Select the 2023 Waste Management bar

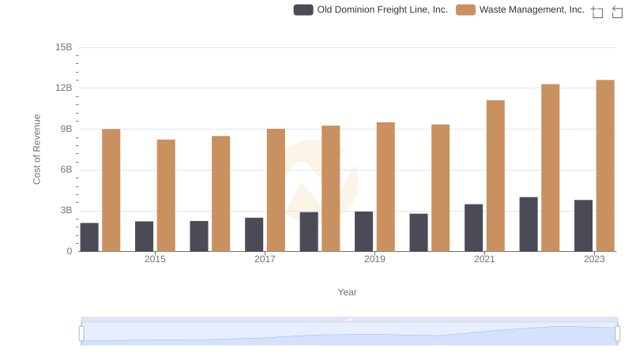pyautogui.click(x=605, y=166)
